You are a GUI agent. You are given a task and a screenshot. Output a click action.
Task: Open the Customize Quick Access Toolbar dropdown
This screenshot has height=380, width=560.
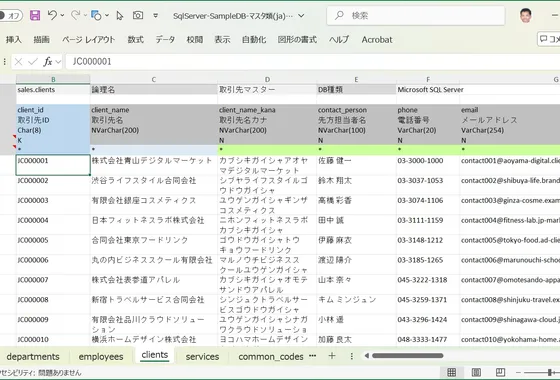click(x=155, y=16)
